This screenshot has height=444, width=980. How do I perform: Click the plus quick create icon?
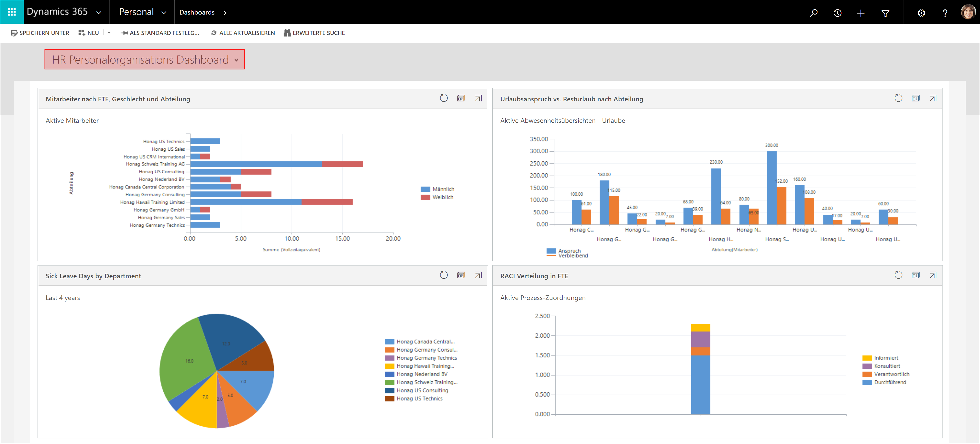coord(861,13)
